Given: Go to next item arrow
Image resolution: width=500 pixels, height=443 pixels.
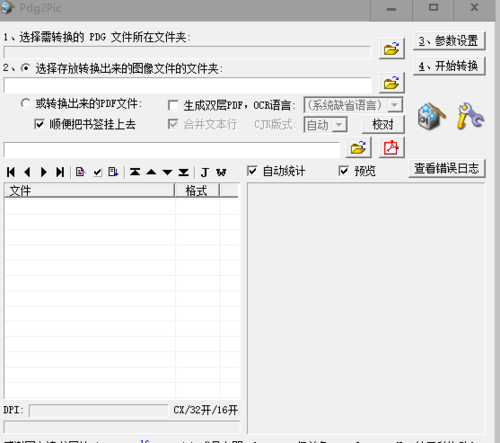Looking at the screenshot, I should (43, 172).
